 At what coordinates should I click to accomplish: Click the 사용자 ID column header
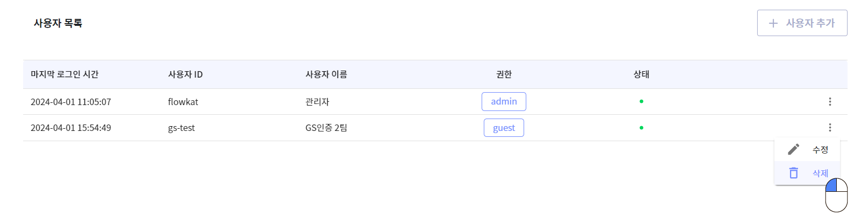pyautogui.click(x=185, y=74)
